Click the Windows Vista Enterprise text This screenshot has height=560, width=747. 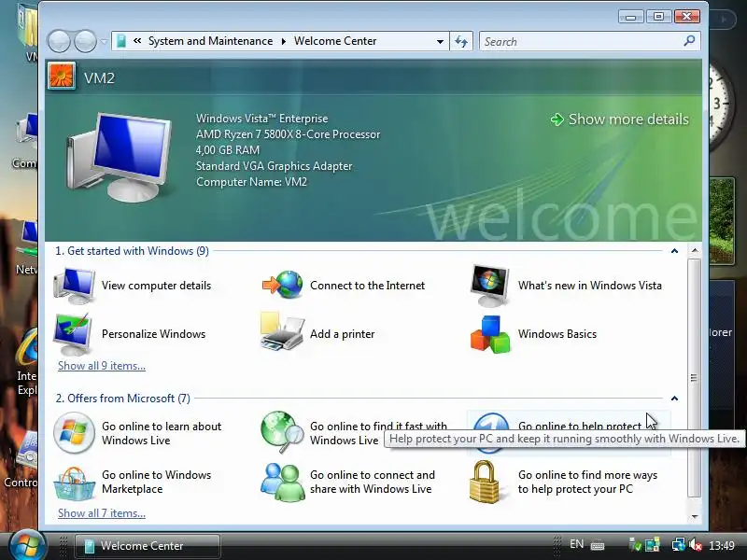tap(262, 119)
